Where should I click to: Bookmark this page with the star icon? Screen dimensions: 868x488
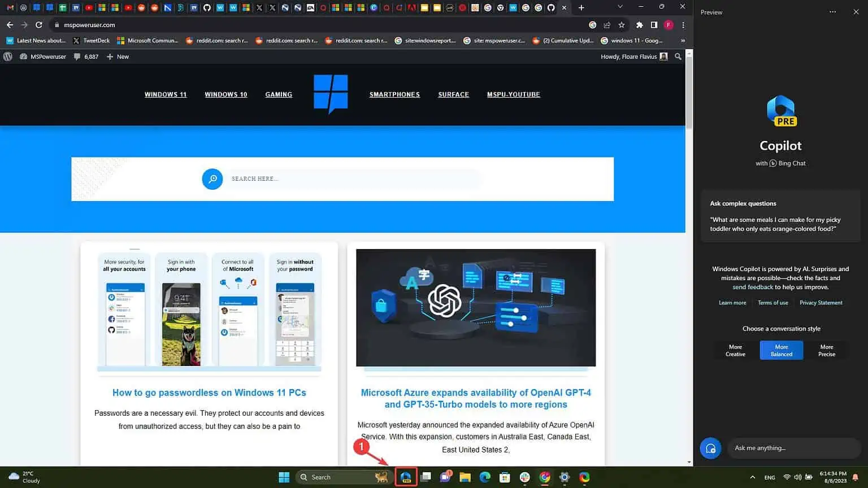(x=622, y=25)
